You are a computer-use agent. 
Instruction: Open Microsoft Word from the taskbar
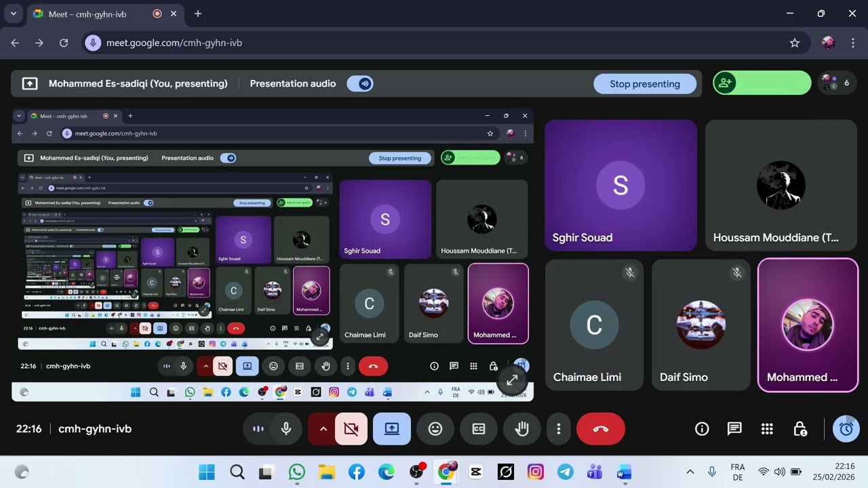coord(624,472)
